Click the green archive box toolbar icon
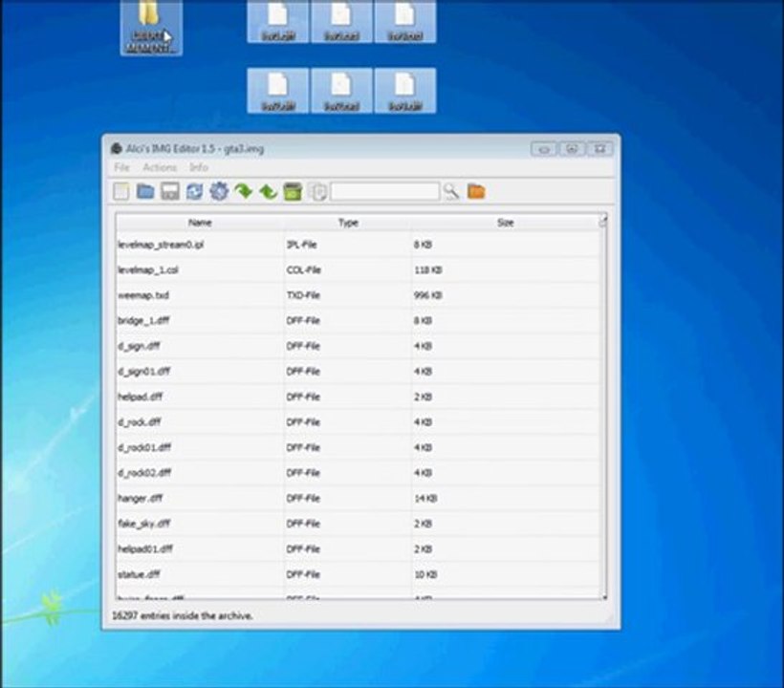The image size is (784, 688). [x=293, y=192]
